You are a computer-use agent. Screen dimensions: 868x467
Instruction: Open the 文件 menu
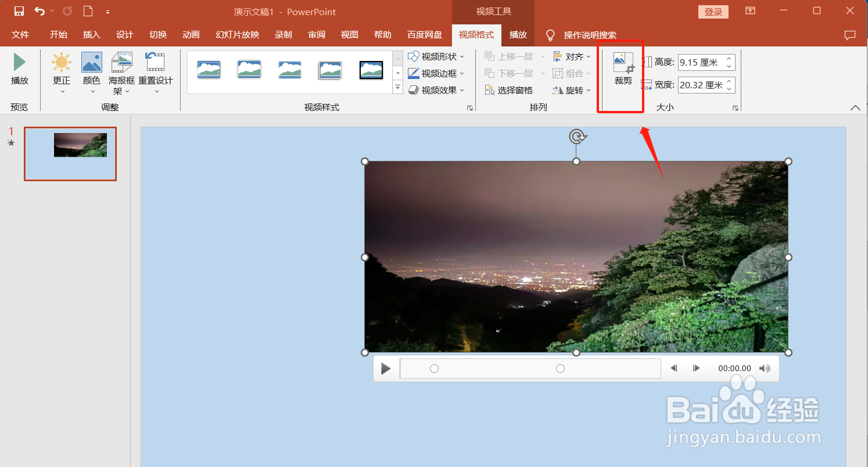tap(20, 35)
